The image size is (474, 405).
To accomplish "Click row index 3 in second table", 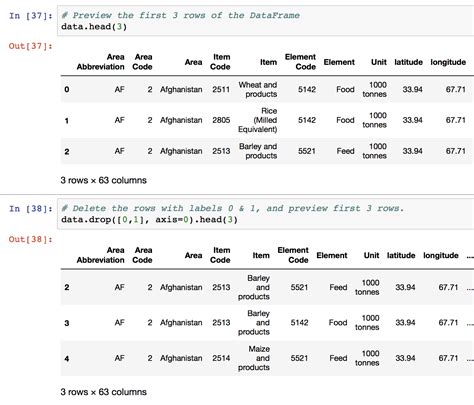I will pyautogui.click(x=67, y=323).
